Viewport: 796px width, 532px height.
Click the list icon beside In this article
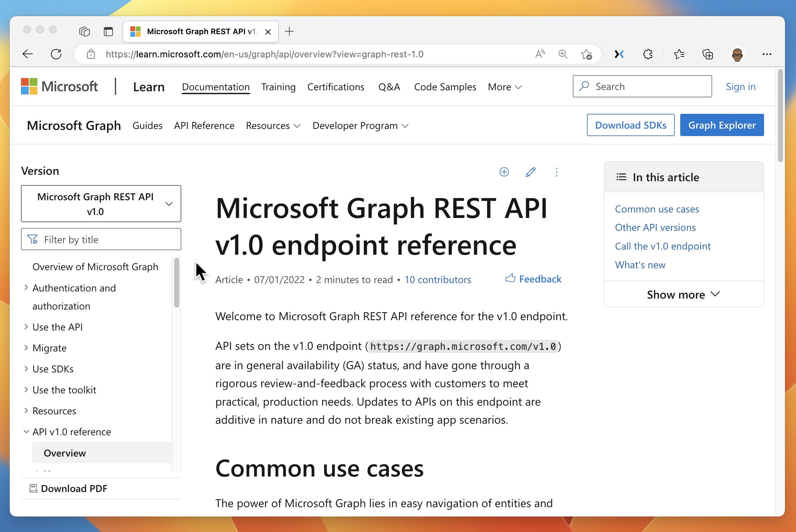[621, 177]
